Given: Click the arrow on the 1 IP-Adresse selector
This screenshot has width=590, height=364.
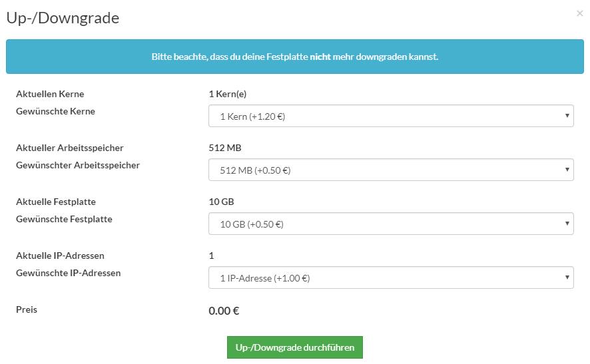Looking at the screenshot, I should pyautogui.click(x=567, y=277).
